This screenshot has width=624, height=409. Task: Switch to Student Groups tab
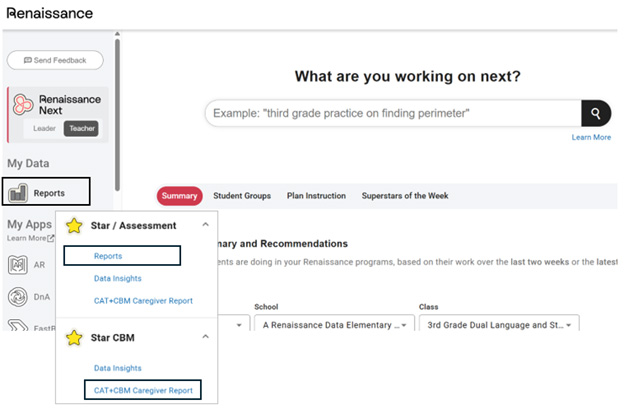242,196
